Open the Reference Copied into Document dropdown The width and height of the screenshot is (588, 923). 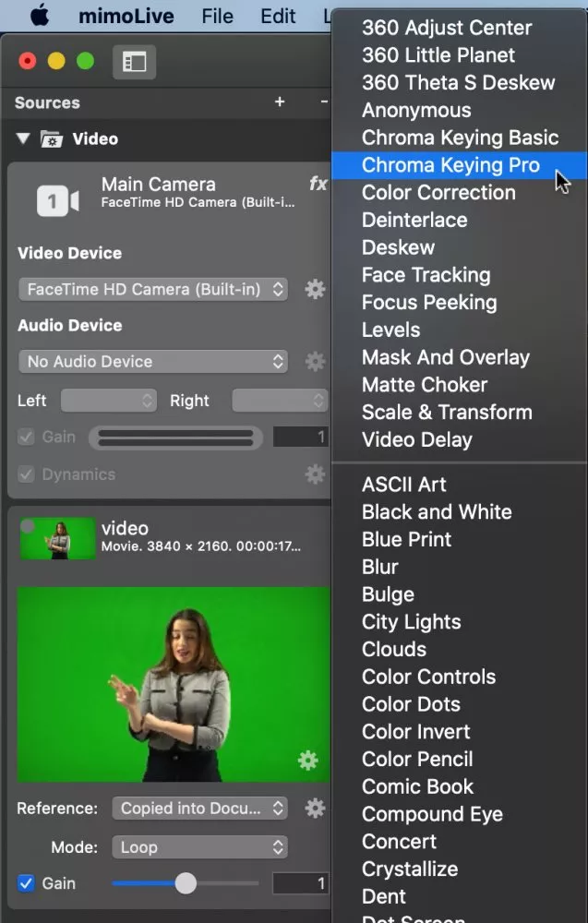tap(200, 809)
